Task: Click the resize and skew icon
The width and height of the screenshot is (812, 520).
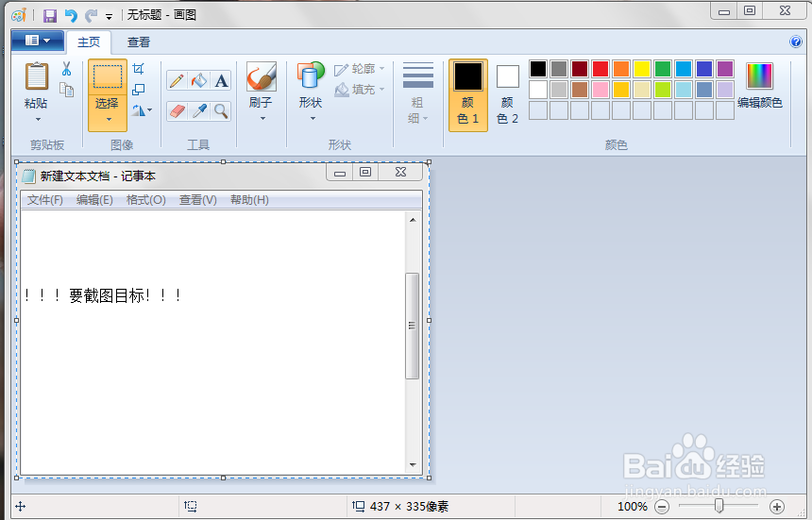Action: coord(138,90)
